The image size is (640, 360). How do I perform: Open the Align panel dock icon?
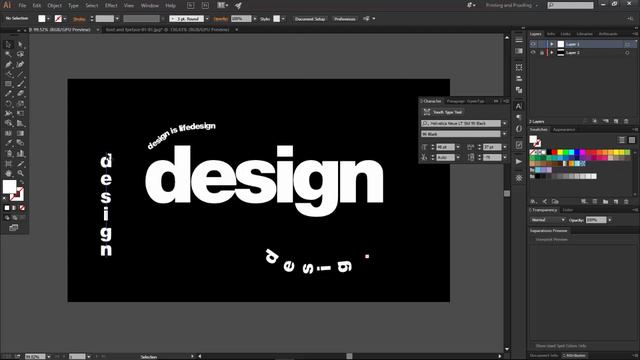[x=518, y=78]
